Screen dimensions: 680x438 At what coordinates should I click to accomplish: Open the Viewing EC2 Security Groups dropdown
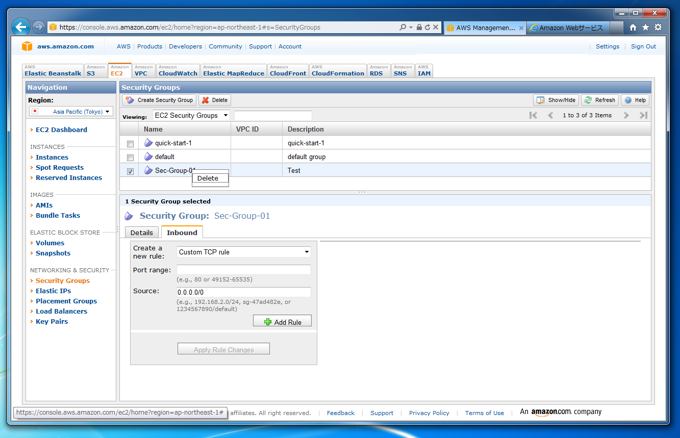pyautogui.click(x=191, y=115)
